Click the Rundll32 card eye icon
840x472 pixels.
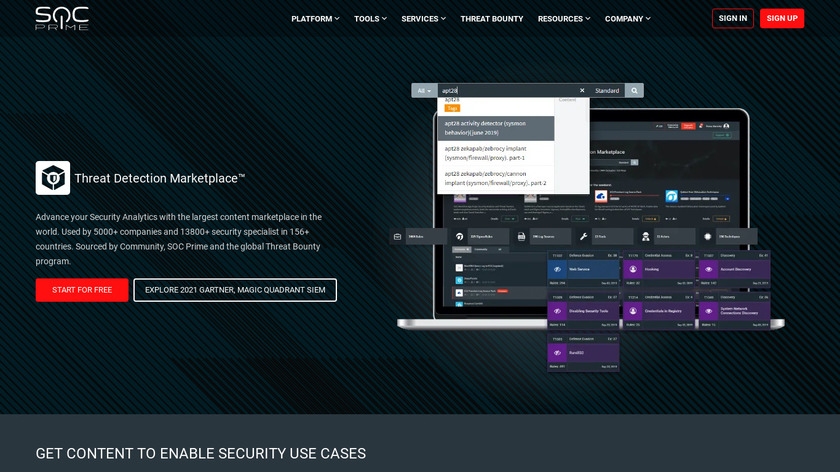coord(557,353)
